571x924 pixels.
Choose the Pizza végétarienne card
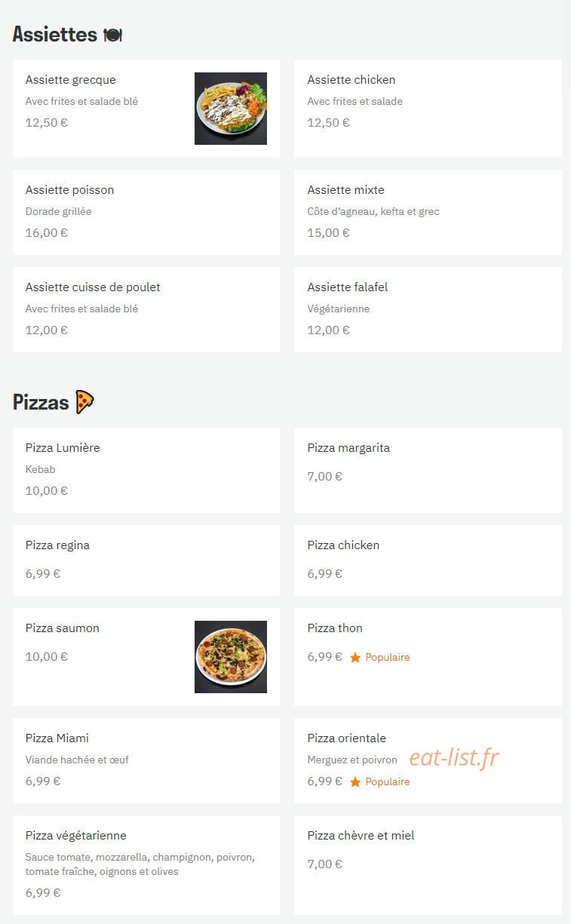point(146,865)
